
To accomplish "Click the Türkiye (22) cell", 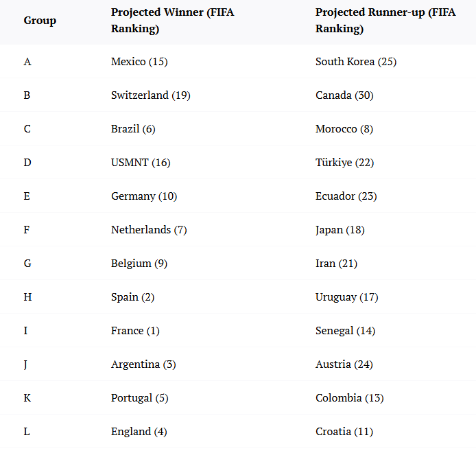I will pyautogui.click(x=344, y=163).
